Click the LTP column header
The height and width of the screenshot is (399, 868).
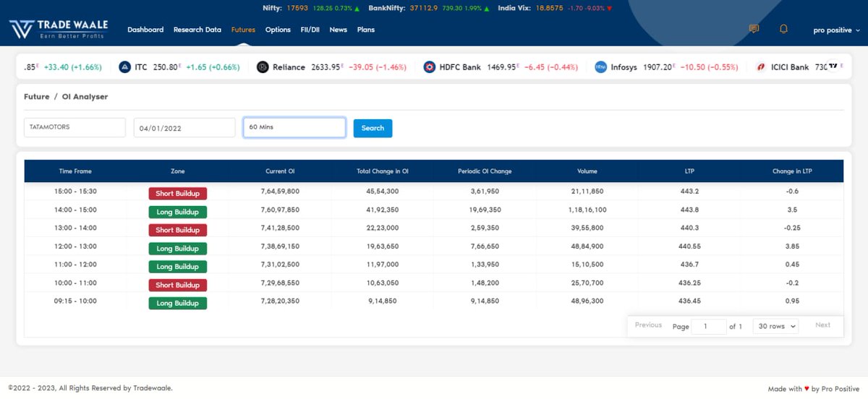click(689, 171)
